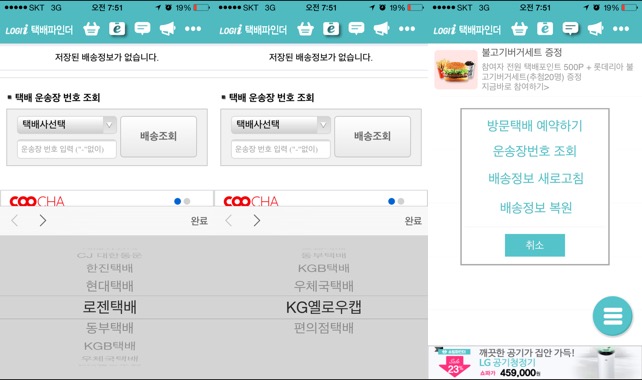This screenshot has height=380, width=642.
Task: Choose 방문택배 예약하기 menu option
Action: (535, 126)
